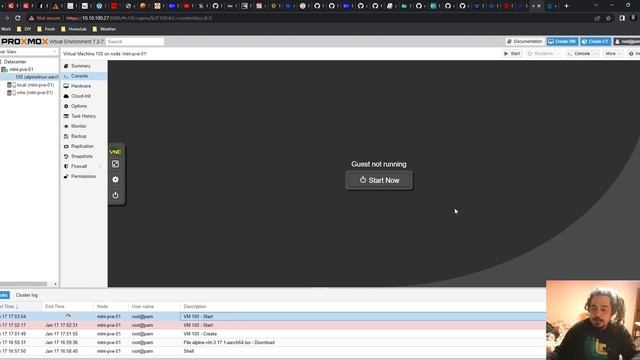The height and width of the screenshot is (360, 640).
Task: Select alpine-virt iso Download task
Action: (x=273, y=342)
